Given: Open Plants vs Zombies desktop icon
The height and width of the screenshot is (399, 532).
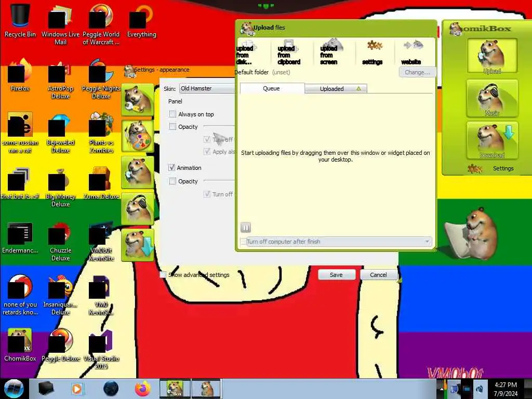Looking at the screenshot, I should point(101,132).
